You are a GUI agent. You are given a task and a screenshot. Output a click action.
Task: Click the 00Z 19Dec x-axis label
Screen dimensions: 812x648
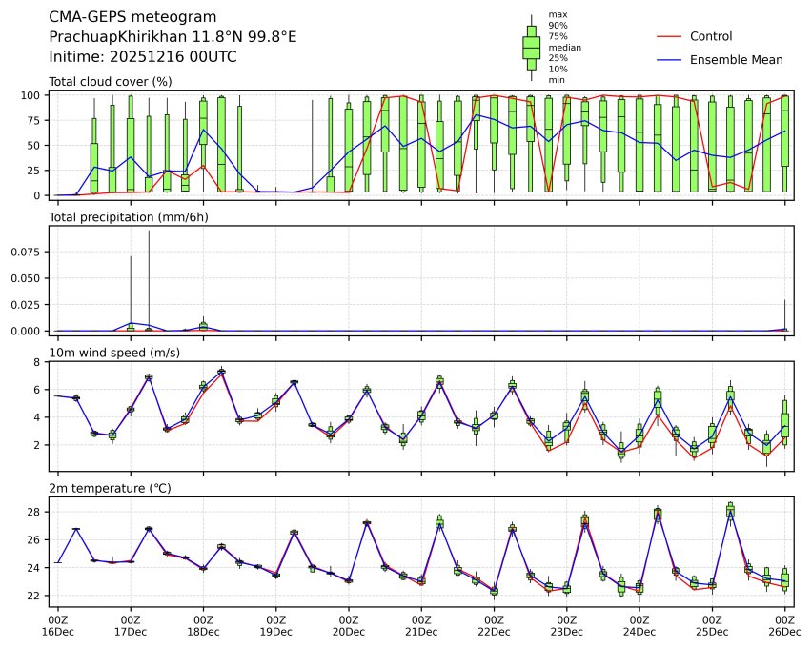tap(276, 625)
